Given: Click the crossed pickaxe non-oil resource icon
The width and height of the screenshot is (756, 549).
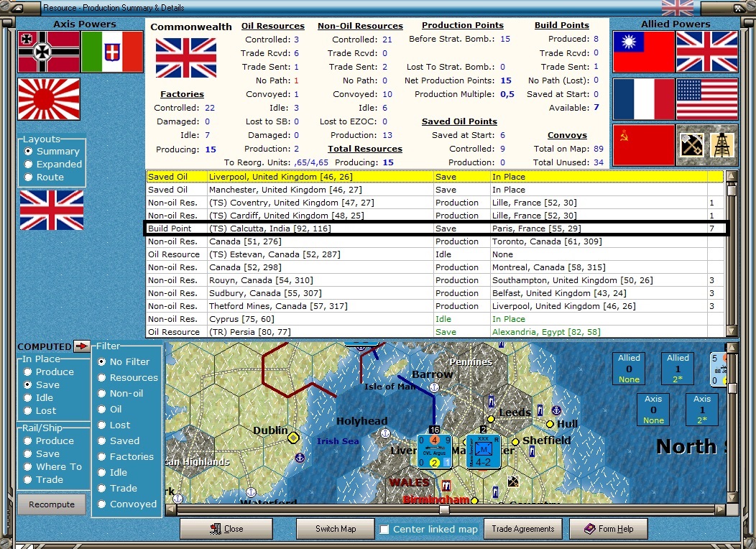Looking at the screenshot, I should pos(691,144).
